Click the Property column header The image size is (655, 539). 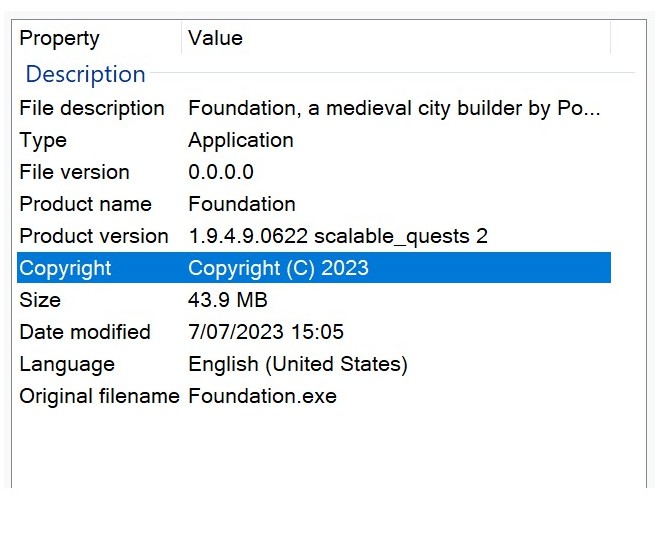click(x=99, y=38)
